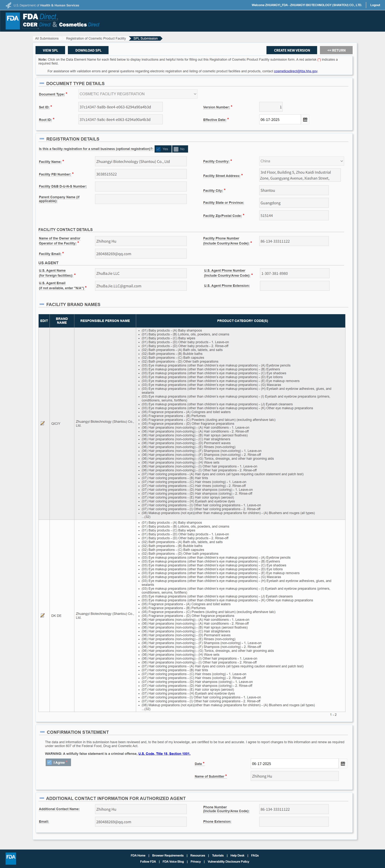Click the Facility FEI Number label
385x868 pixels.
tap(55, 174)
